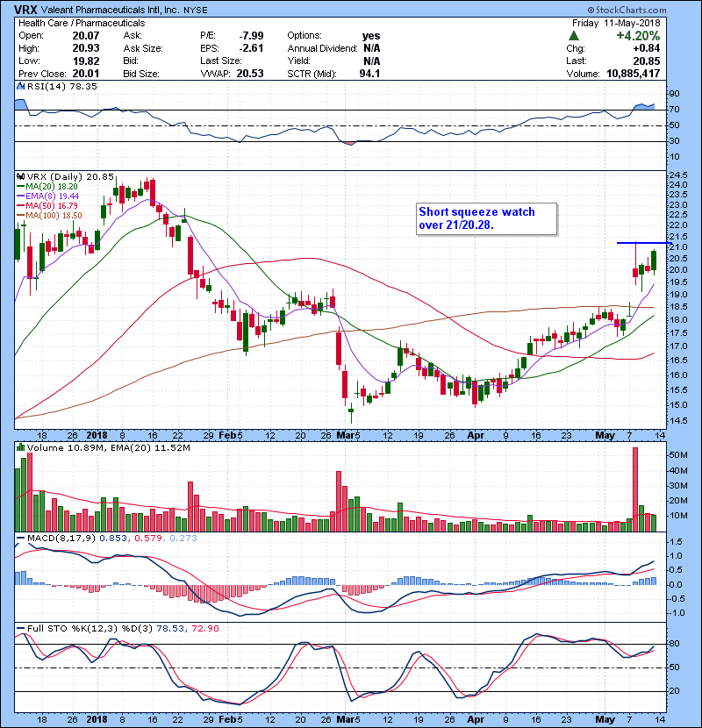Click the tallest red volume bar in May
The width and height of the screenshot is (702, 728).
click(x=635, y=489)
